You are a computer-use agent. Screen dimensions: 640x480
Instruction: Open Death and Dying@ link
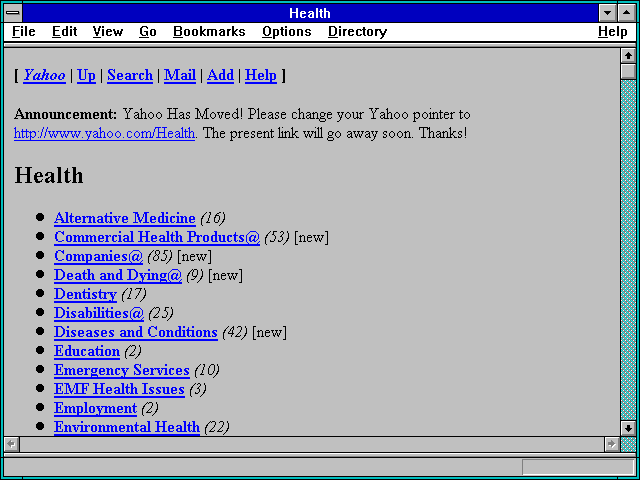(118, 276)
